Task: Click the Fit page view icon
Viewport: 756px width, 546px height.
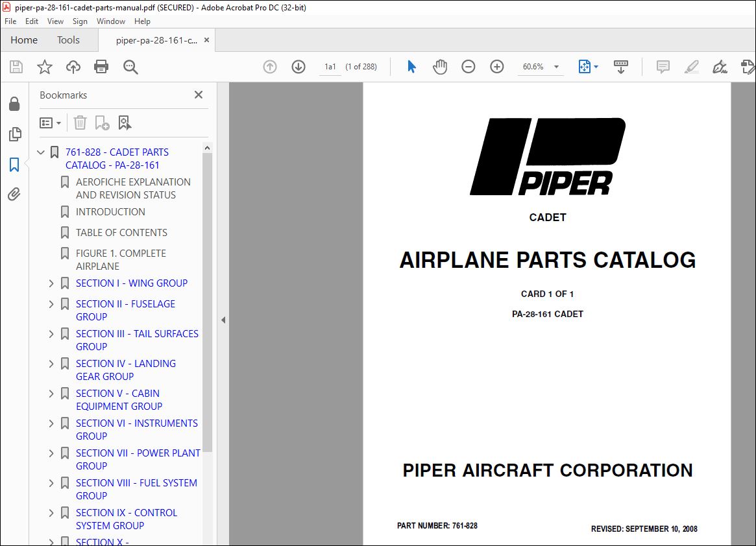Action: pos(584,67)
